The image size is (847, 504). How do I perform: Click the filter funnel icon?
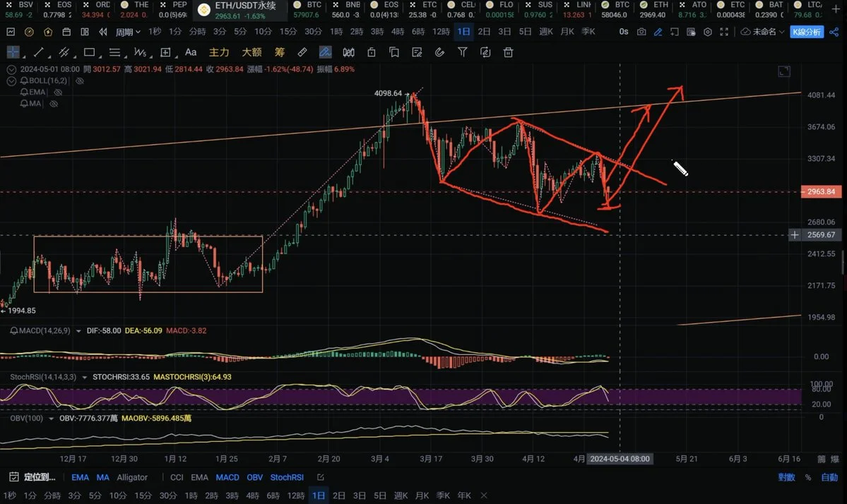[x=463, y=52]
